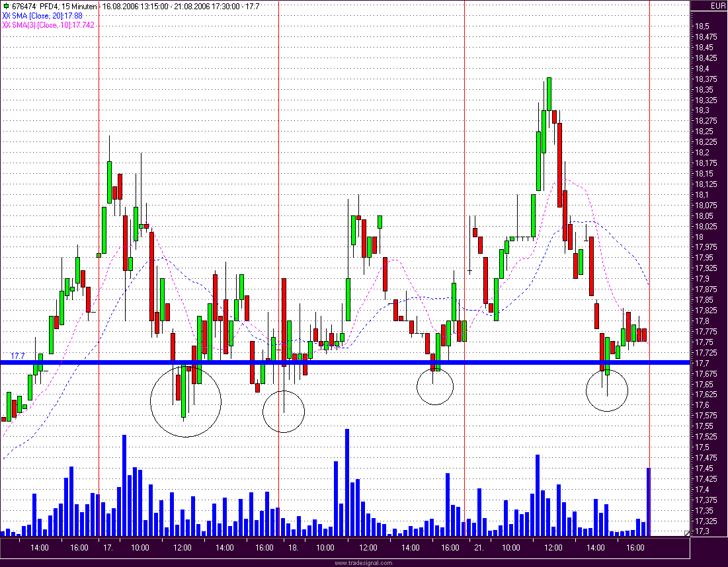728x567 pixels.
Task: Click the '17,775' price axis label
Action: pos(706,332)
